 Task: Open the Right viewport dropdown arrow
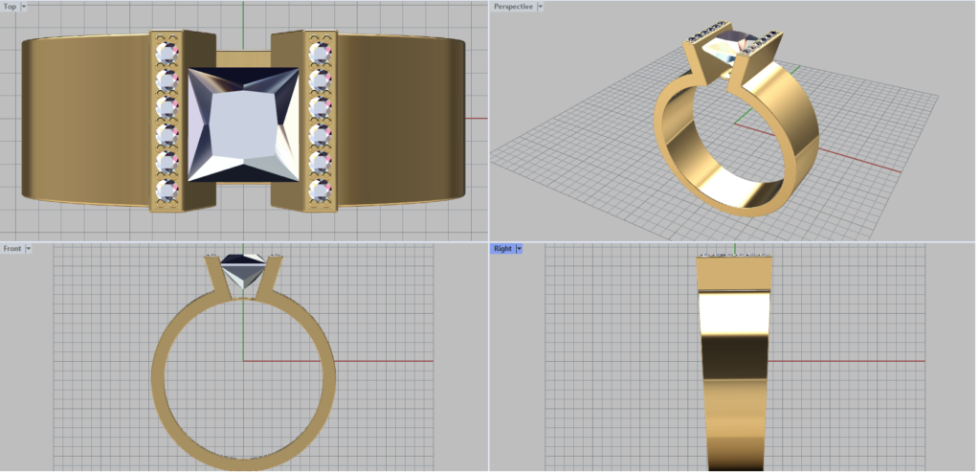click(x=519, y=248)
